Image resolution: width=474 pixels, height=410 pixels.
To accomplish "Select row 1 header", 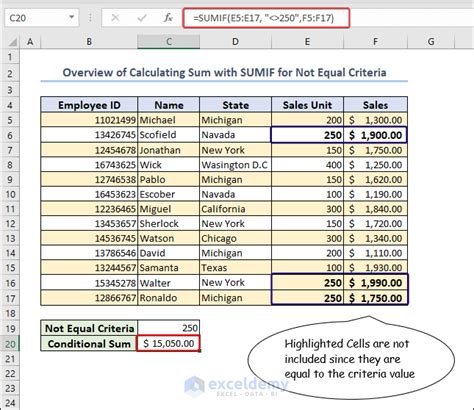I will [10, 57].
